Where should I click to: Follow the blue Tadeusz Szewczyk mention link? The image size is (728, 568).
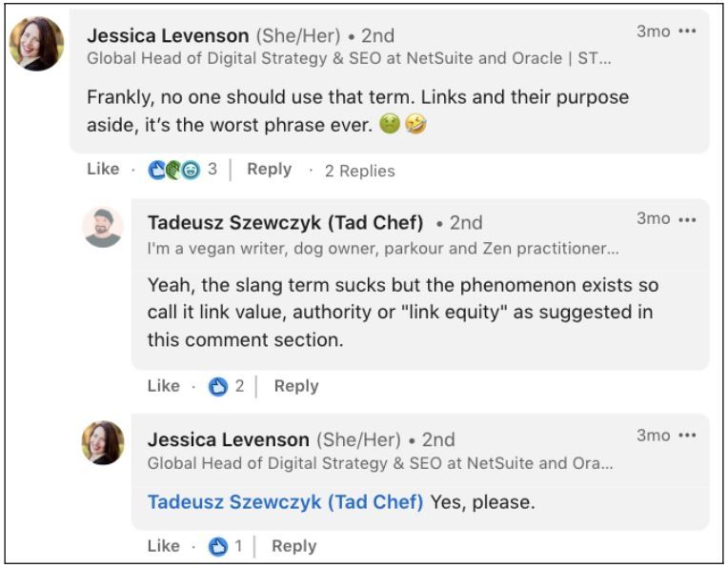(x=286, y=502)
